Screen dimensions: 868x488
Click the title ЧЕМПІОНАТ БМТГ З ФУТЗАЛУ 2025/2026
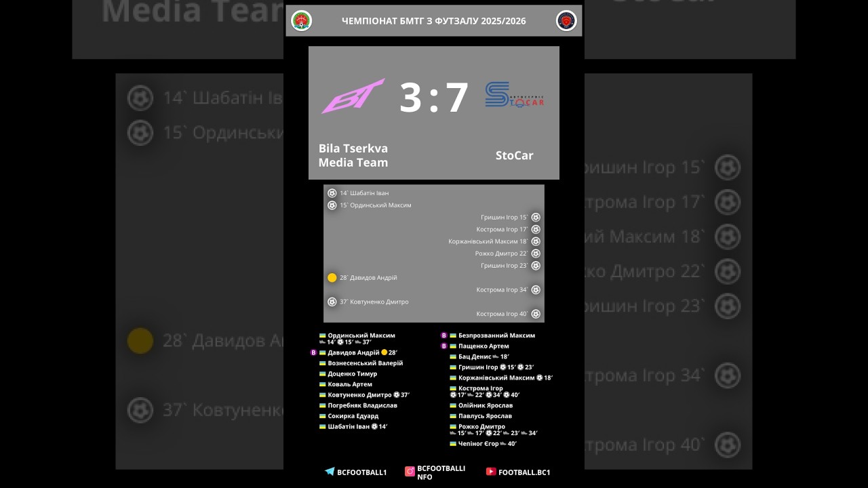tap(434, 22)
